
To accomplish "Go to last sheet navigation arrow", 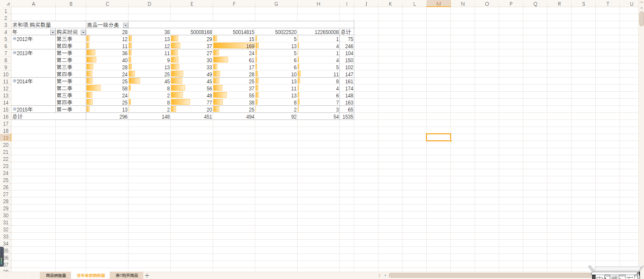I will 33,275.
